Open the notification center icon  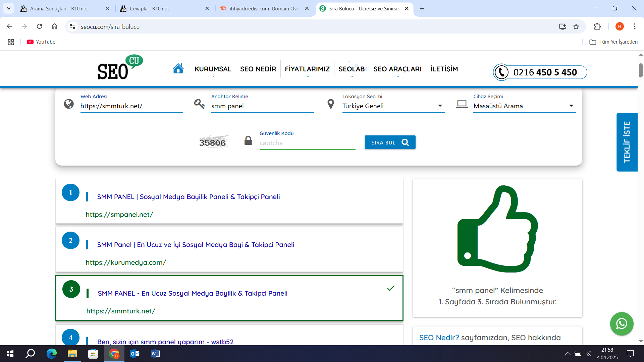point(630,354)
